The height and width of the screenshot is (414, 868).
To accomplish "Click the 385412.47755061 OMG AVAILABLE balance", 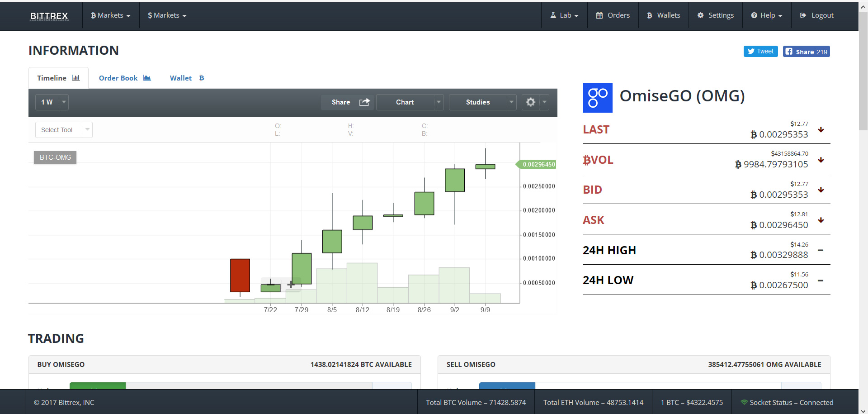I will pyautogui.click(x=764, y=365).
